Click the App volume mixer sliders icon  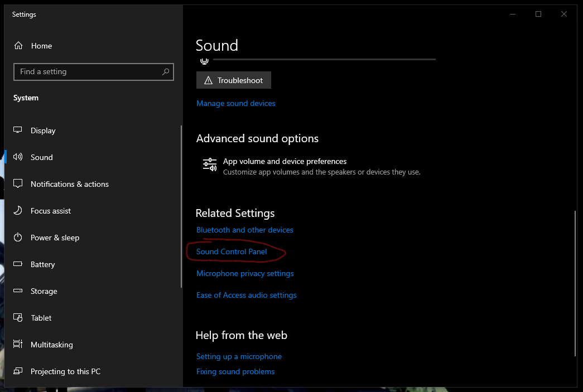point(210,166)
